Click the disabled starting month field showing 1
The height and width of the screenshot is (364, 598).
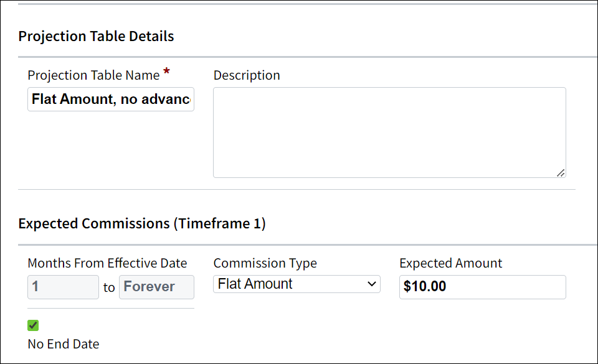[x=62, y=286]
